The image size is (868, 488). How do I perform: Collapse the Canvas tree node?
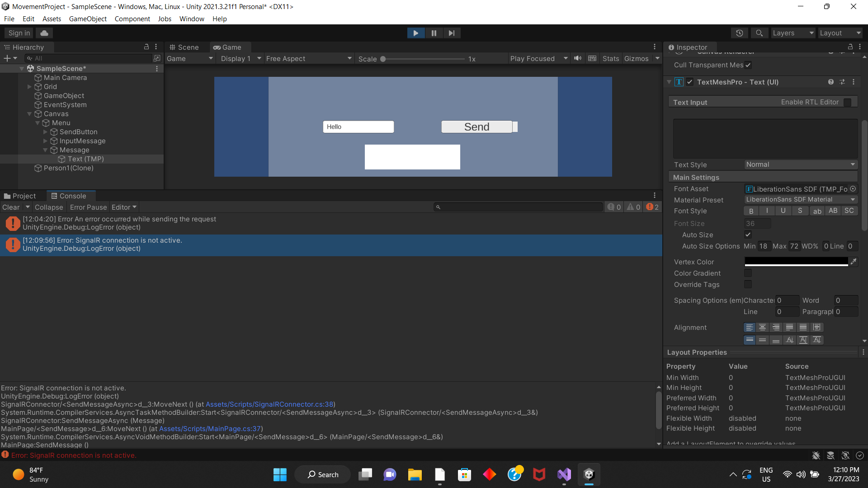29,114
